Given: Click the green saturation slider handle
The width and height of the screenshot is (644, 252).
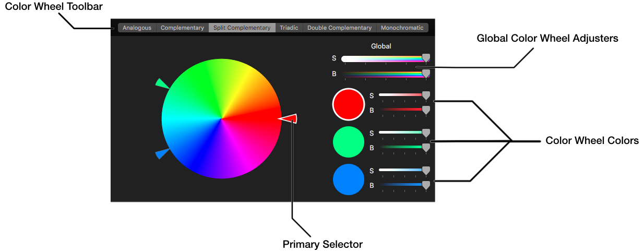Looking at the screenshot, I should [x=426, y=133].
